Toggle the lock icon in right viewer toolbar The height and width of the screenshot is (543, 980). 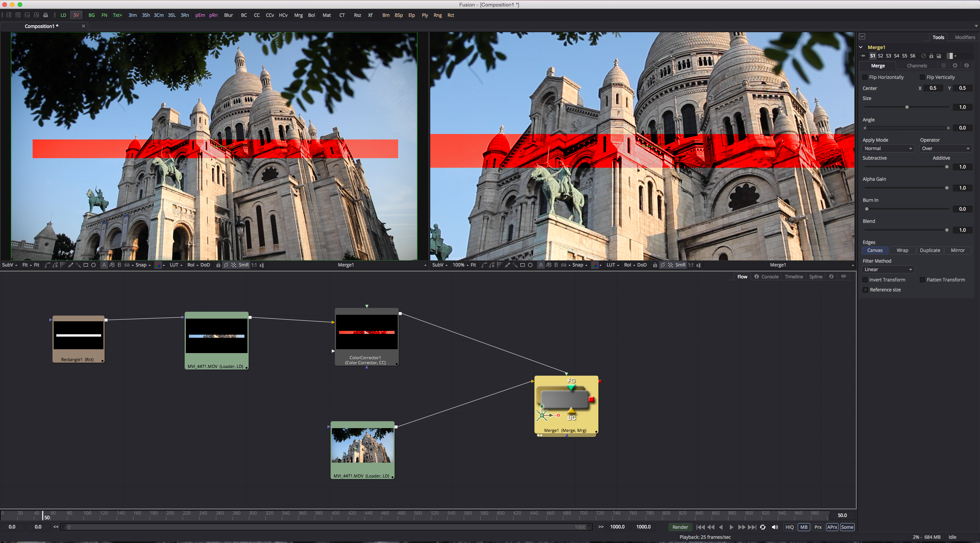click(x=655, y=265)
